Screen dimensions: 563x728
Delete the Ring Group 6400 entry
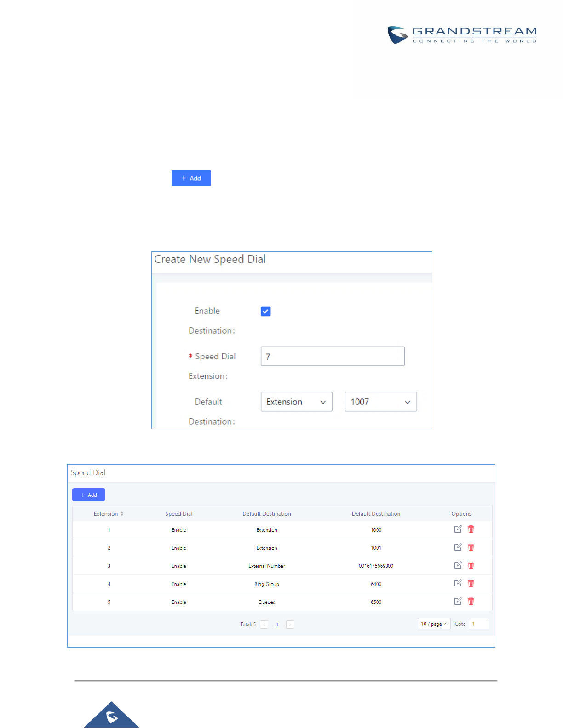(x=471, y=583)
